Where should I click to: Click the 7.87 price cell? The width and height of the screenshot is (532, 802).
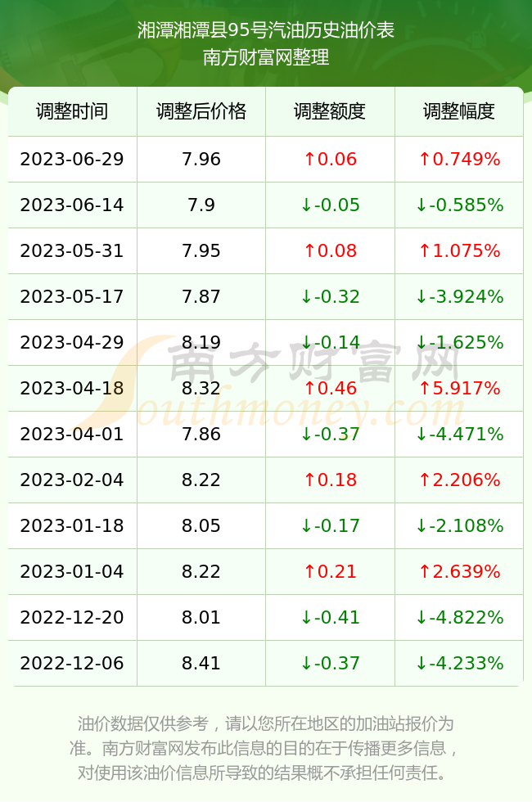click(x=201, y=296)
